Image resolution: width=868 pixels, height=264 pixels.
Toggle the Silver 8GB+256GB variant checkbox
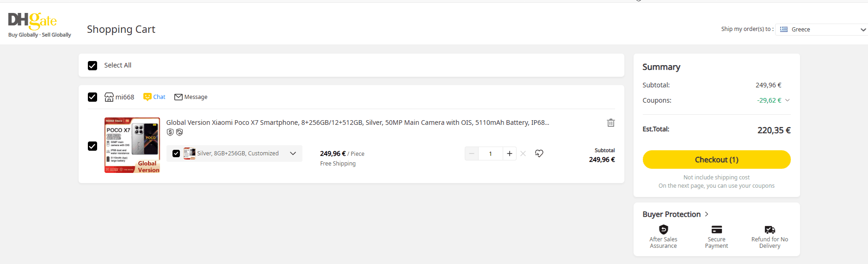pos(176,153)
